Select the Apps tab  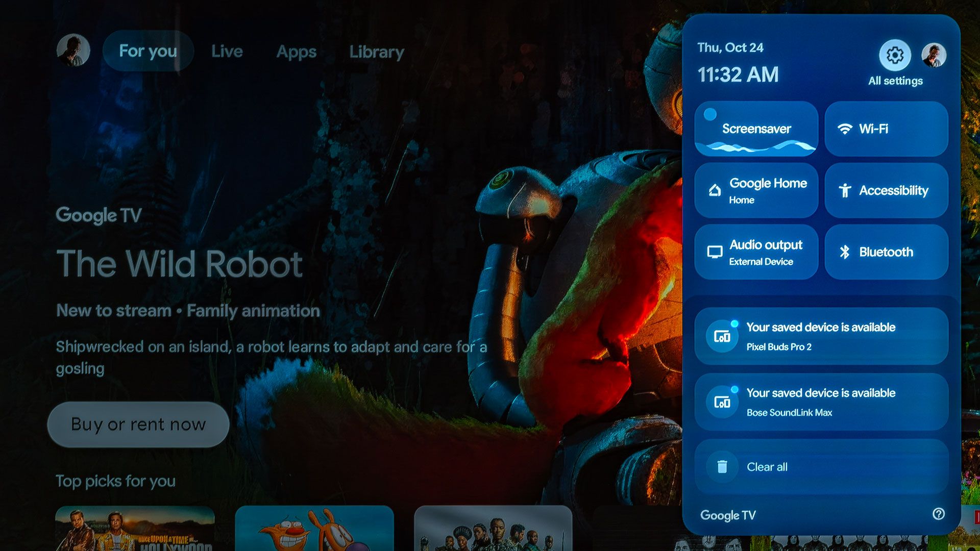[296, 51]
